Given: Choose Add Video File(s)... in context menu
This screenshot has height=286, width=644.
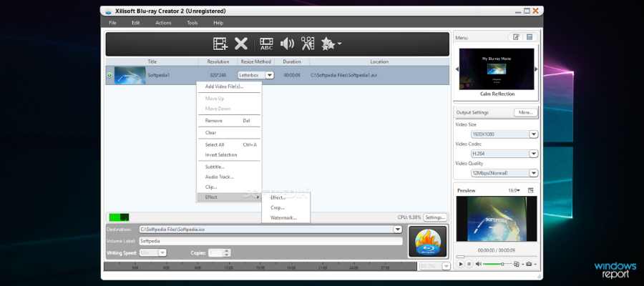Looking at the screenshot, I should (x=229, y=87).
